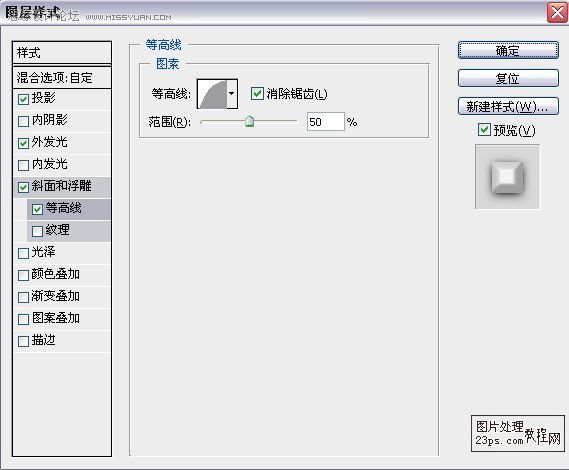Image resolution: width=569 pixels, height=470 pixels.
Task: Select the 颜色叠加 style label
Action: pos(56,274)
